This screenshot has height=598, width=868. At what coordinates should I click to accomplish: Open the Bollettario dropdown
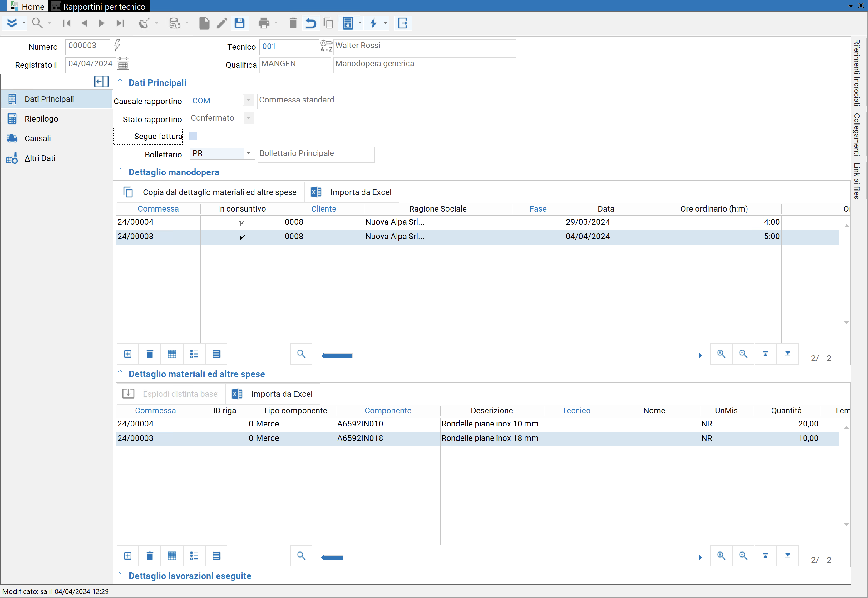(248, 153)
